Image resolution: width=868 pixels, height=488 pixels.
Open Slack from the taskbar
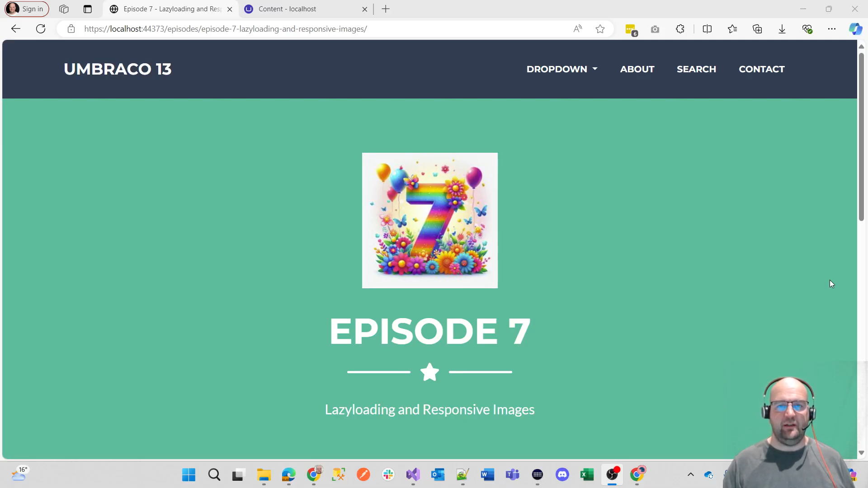[x=388, y=475]
